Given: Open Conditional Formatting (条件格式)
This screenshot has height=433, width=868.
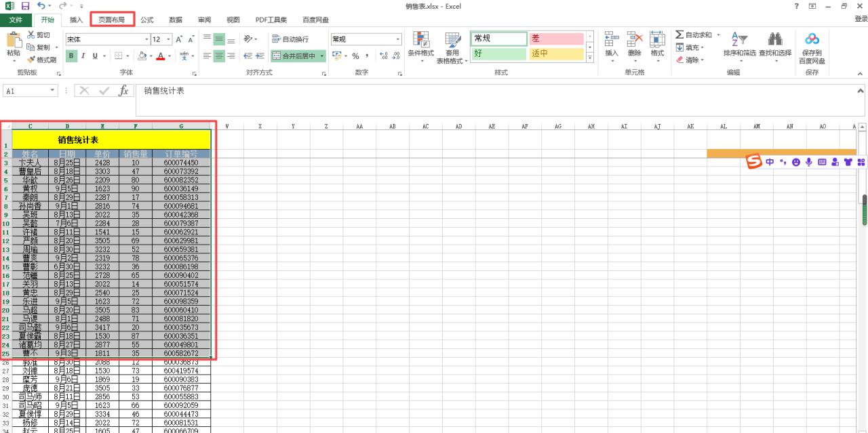Looking at the screenshot, I should pos(421,47).
